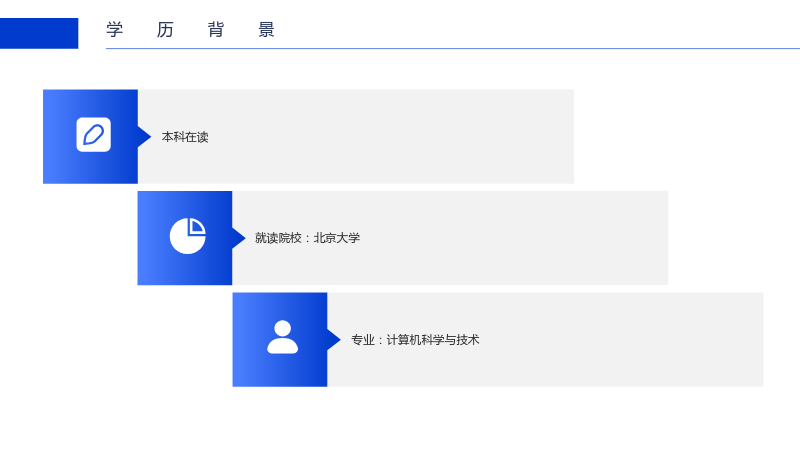800x450 pixels.
Task: Click the character 历 in the slide title
Action: coord(165,30)
